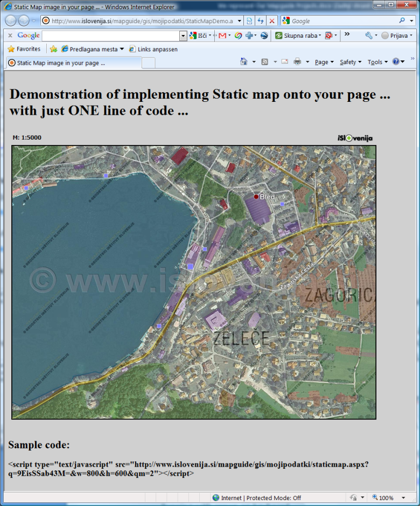Viewport: 420px width, 506px height.
Task: Click the Google Toolbar logo
Action: 29,36
